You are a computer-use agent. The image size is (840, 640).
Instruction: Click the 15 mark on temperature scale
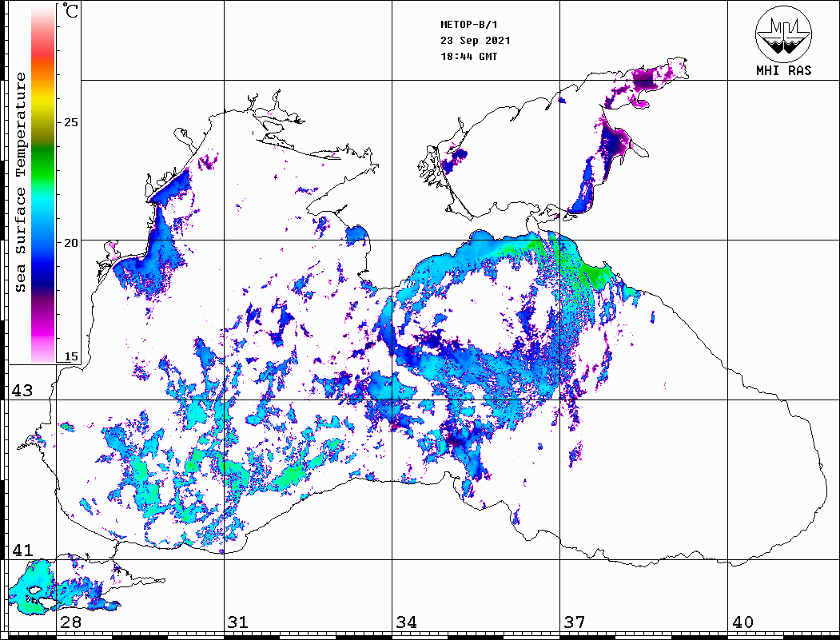pyautogui.click(x=70, y=356)
